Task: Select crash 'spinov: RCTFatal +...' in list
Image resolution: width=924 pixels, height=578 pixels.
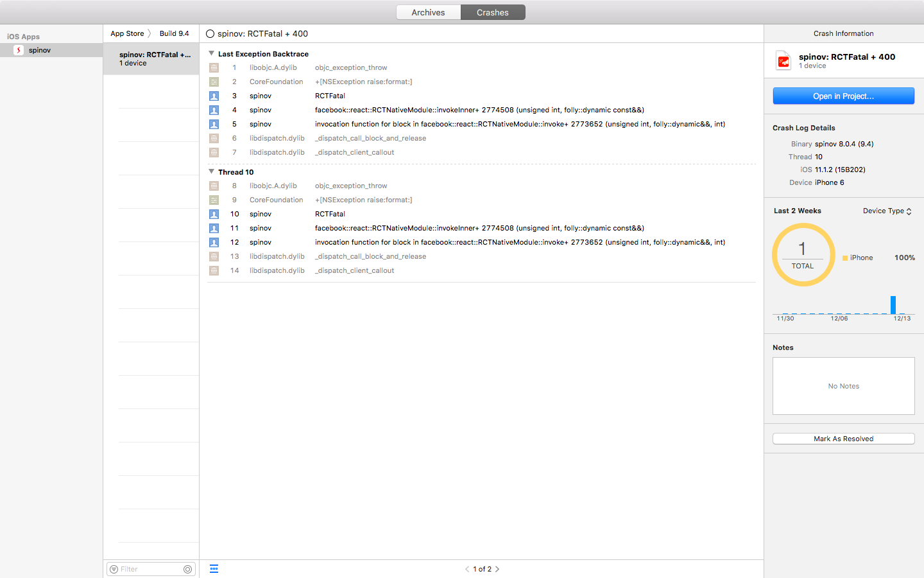Action: tap(151, 58)
